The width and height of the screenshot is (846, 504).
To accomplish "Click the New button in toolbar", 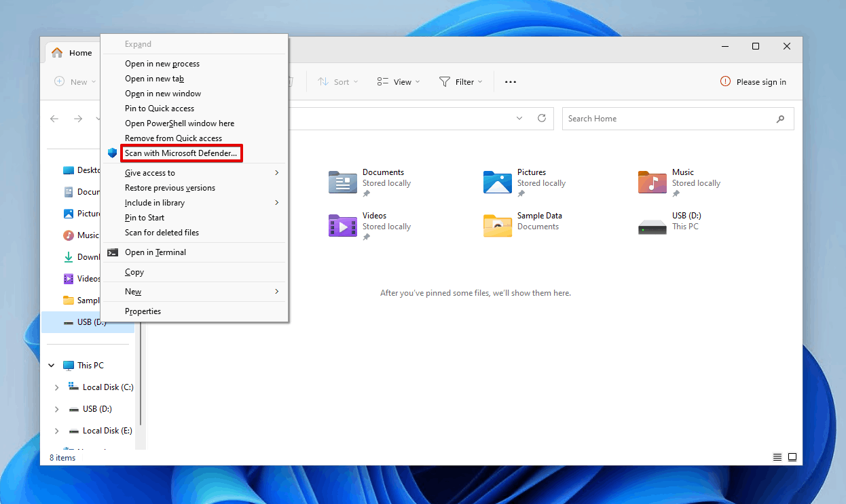I will [75, 82].
